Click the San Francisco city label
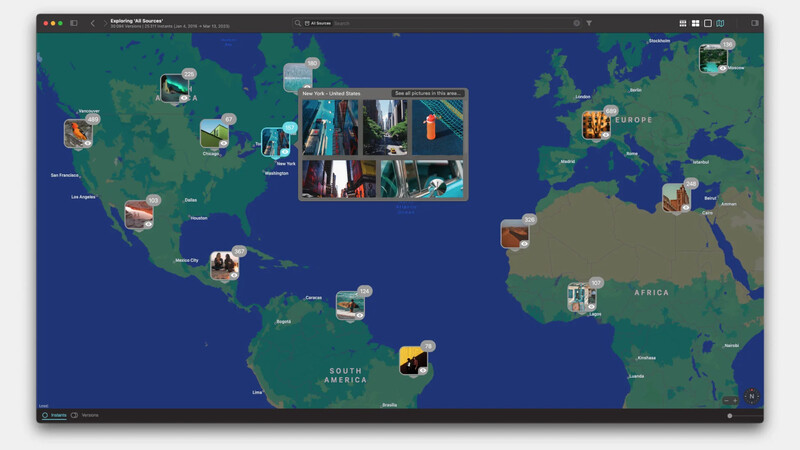800x450 pixels. click(x=65, y=175)
